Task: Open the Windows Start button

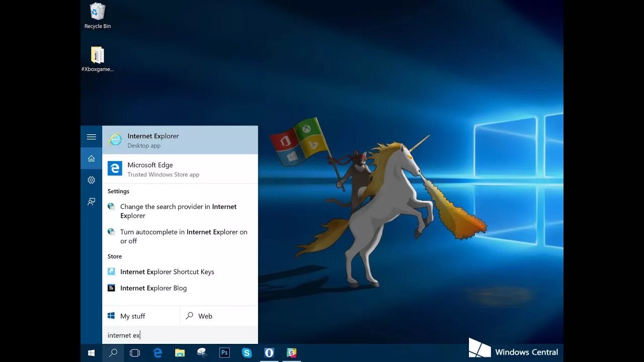Action: coord(91,353)
